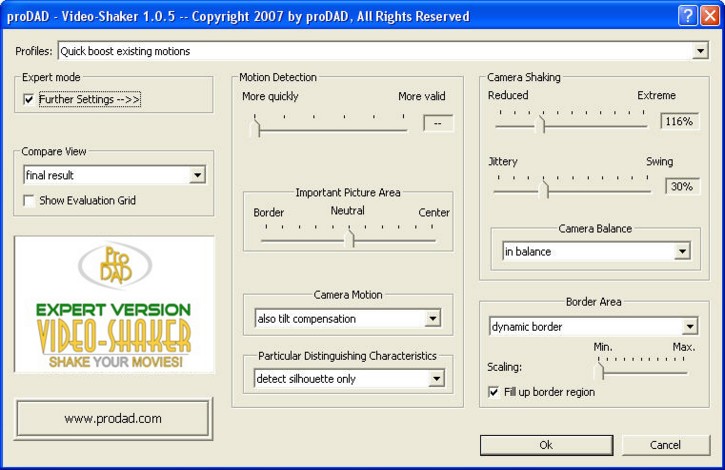725x470 pixels.
Task: Click the Important Picture Area slider thumb
Action: point(350,238)
